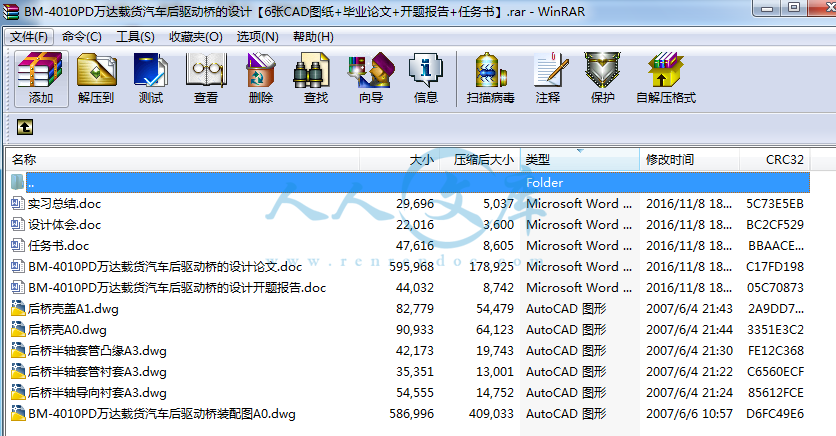Screen dimensions: 836x436
Task: Click CRC32 value D6FC49E6
Action: [775, 414]
